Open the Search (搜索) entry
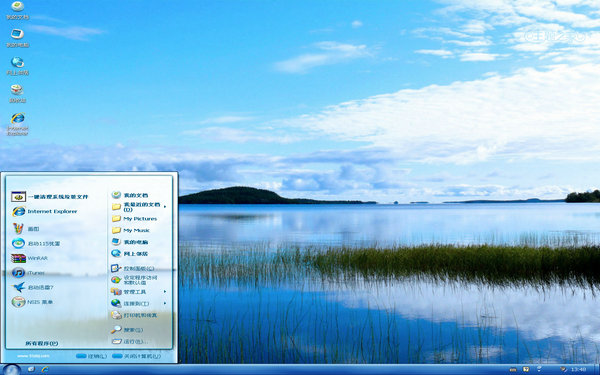Image resolution: width=600 pixels, height=375 pixels. click(127, 329)
